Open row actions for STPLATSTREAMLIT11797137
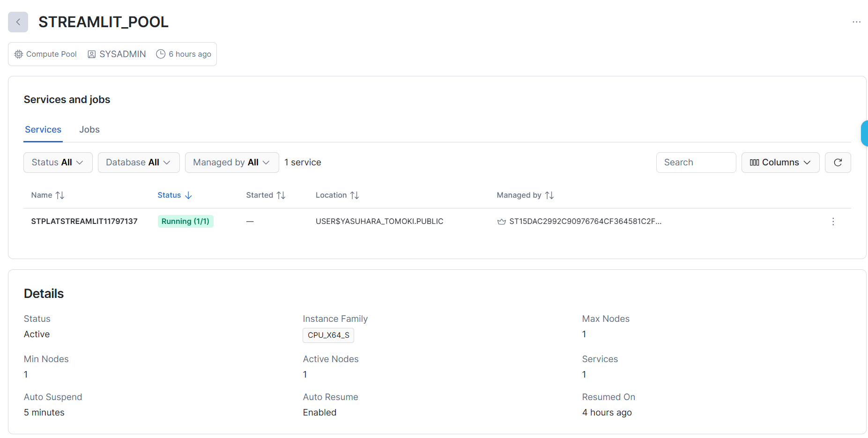Viewport: 868px width, 438px height. (833, 222)
